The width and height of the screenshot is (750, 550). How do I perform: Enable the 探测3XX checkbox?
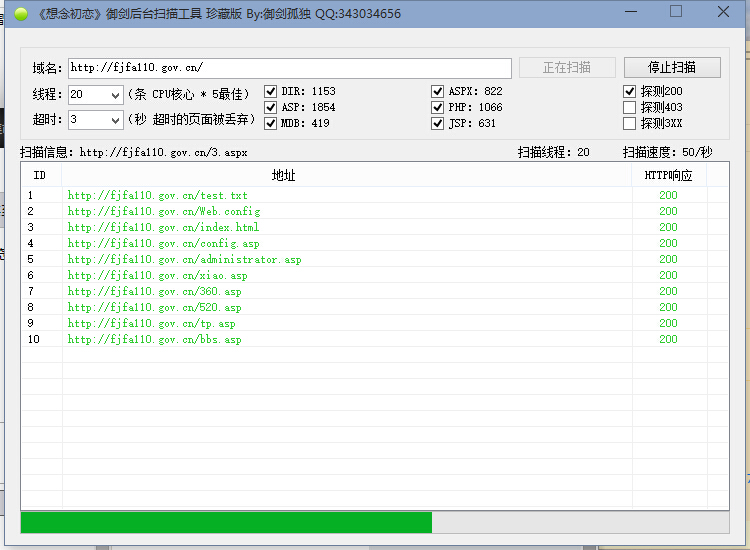629,123
